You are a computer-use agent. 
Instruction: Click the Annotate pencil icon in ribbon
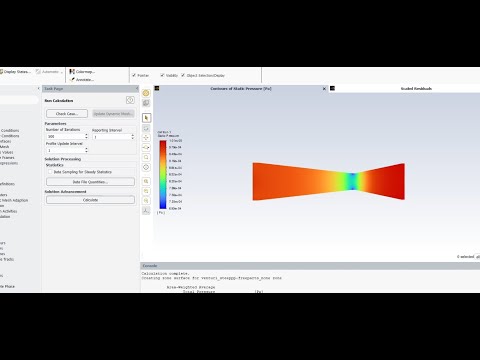pos(72,80)
